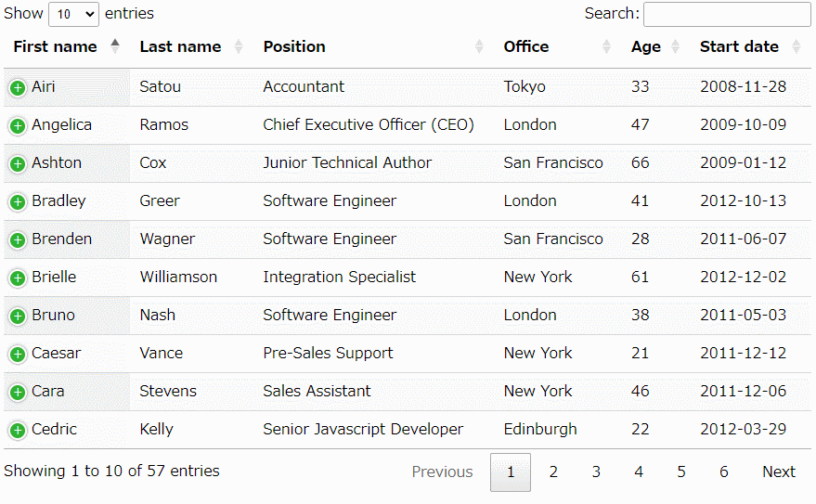Jump to pagination page 6
Viewport: 816px width, 504px height.
pos(724,472)
